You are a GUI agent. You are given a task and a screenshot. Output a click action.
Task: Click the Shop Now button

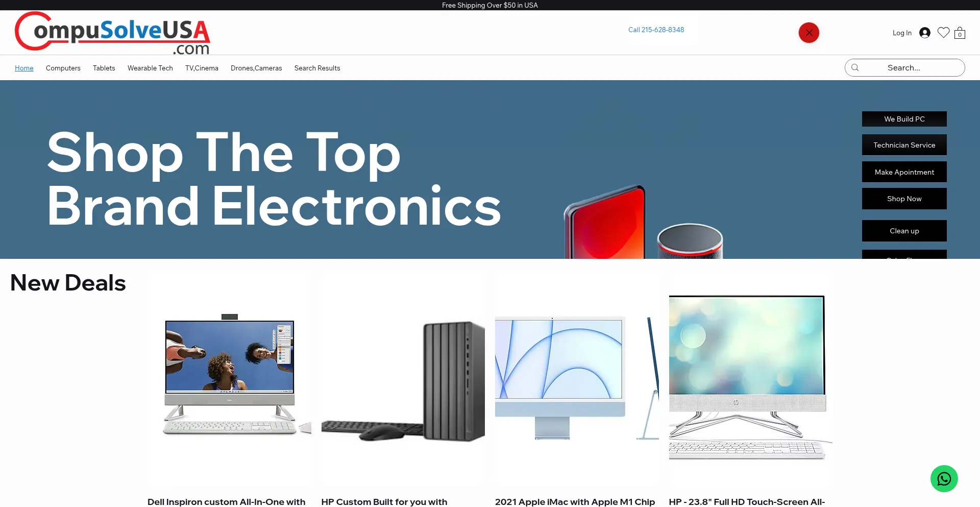pos(904,199)
